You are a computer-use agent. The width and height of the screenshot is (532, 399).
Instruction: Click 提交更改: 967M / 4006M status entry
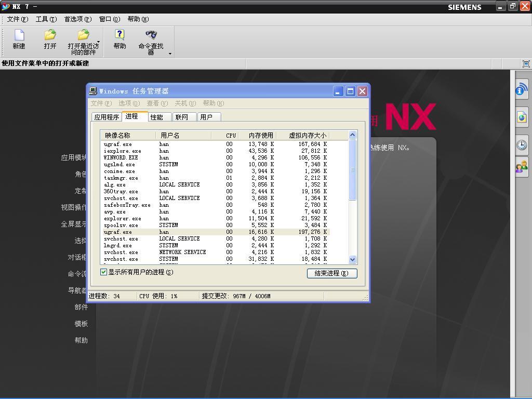236,296
